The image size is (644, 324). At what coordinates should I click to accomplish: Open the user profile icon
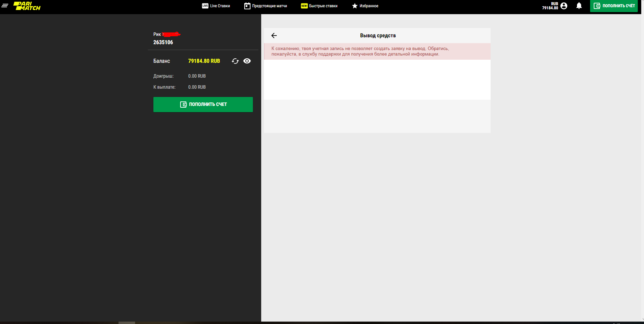tap(564, 6)
